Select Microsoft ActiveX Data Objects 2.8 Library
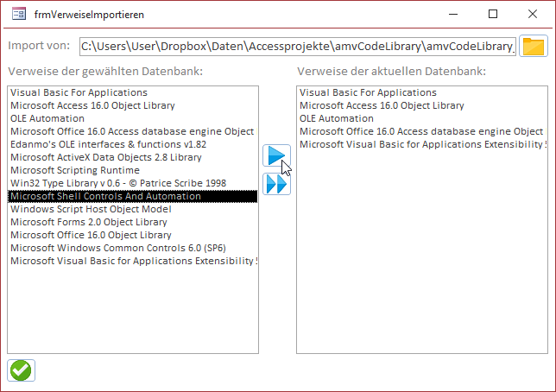The height and width of the screenshot is (392, 556). pyautogui.click(x=105, y=157)
